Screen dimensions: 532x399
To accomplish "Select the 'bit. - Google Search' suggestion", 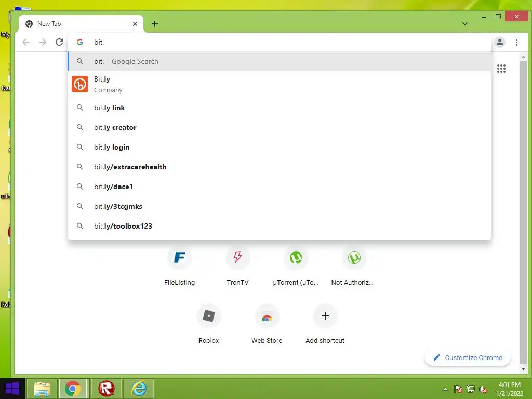I will pos(280,61).
